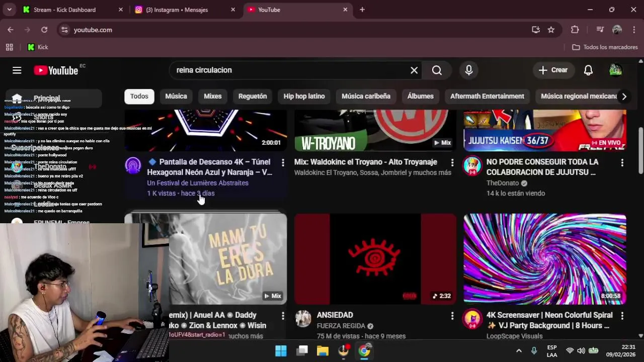Show hidden system tray icons
The height and width of the screenshot is (362, 644).
pos(519,351)
